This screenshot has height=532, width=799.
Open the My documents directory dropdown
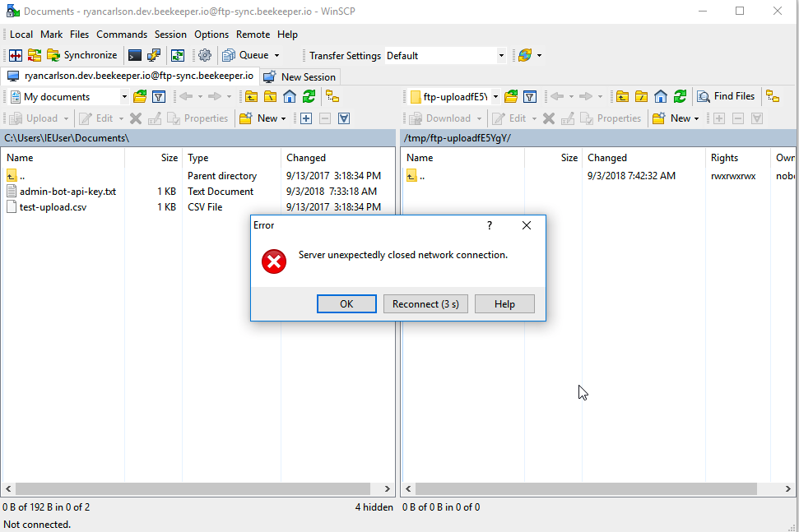point(123,96)
